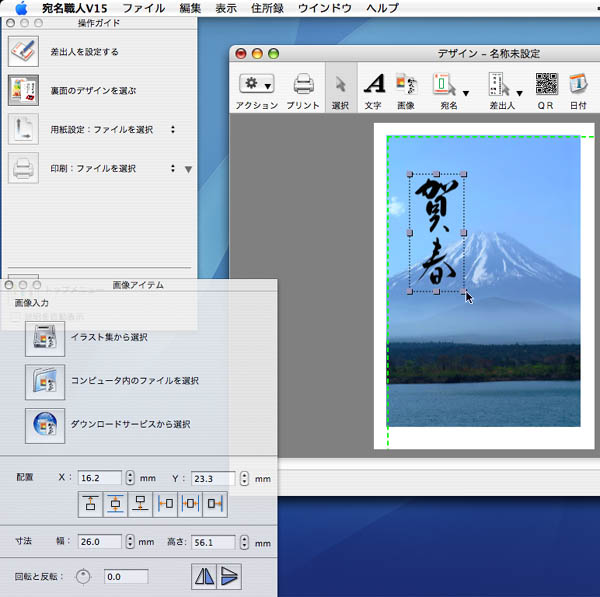Center image horizontally on the page
The width and height of the screenshot is (600, 597).
[x=191, y=504]
